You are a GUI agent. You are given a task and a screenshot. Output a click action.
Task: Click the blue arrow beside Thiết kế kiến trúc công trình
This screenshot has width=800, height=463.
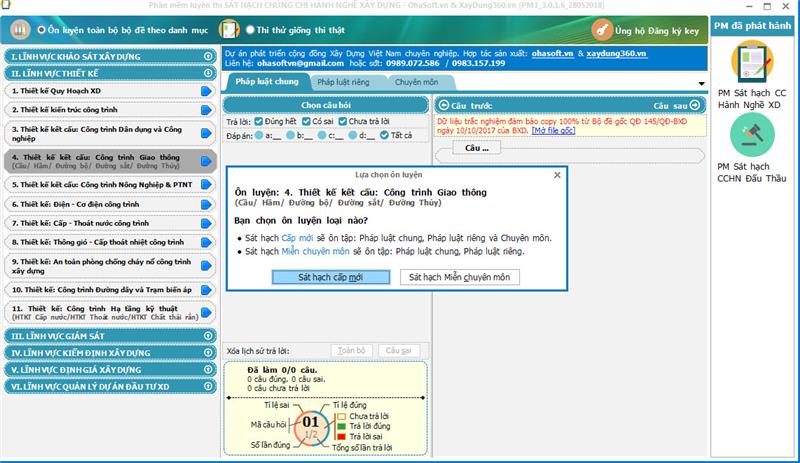coord(206,110)
